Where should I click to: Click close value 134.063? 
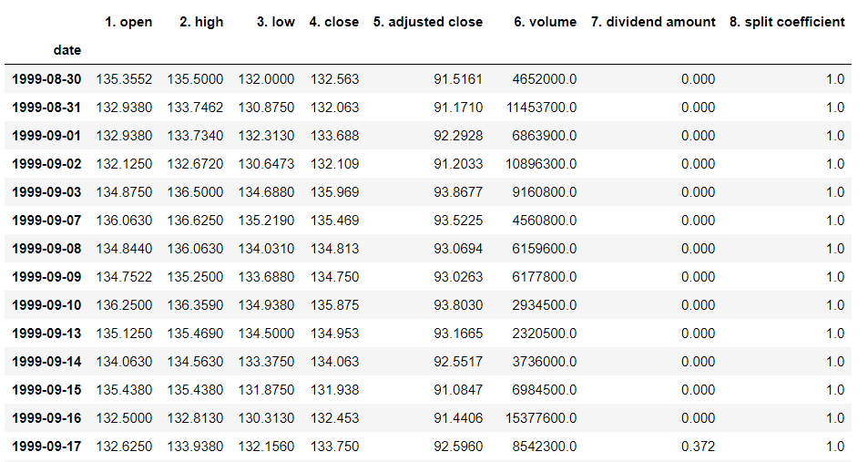[x=335, y=362]
